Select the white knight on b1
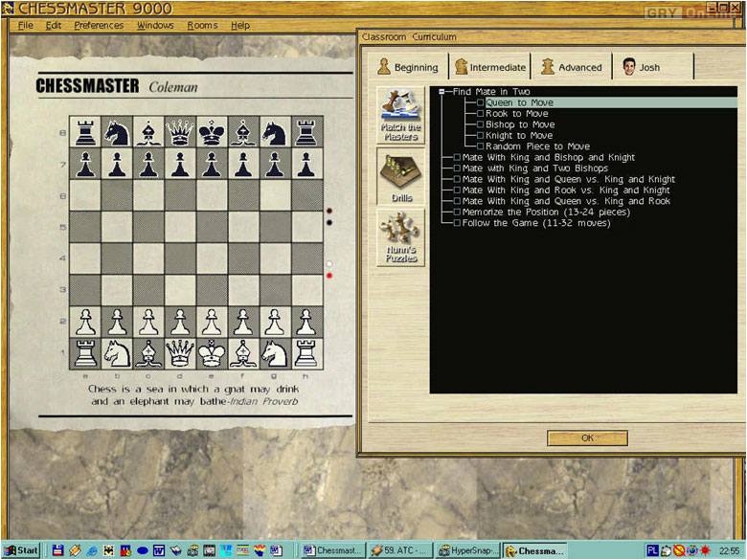 tap(117, 354)
